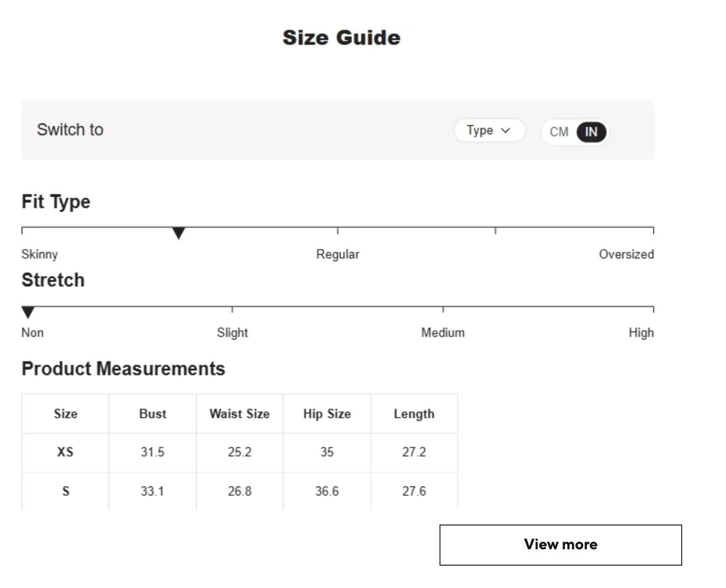
Task: Click the chevron arrow beside Type
Action: tap(505, 131)
